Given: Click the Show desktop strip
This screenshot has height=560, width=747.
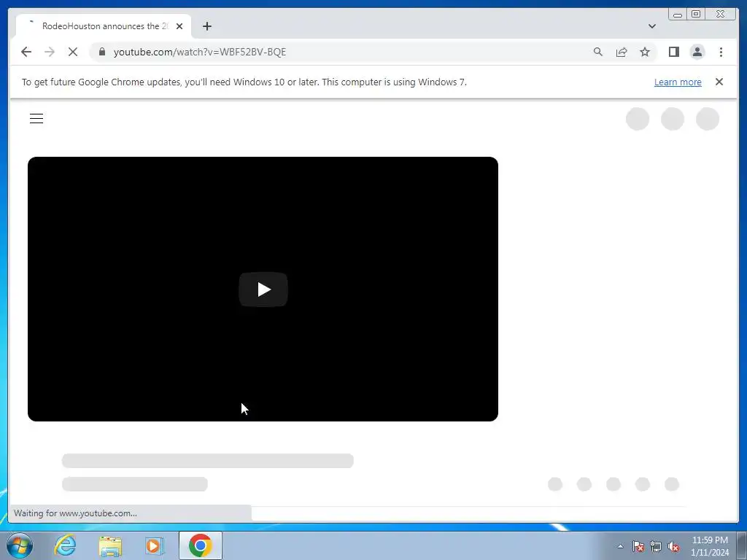Looking at the screenshot, I should click(x=742, y=545).
